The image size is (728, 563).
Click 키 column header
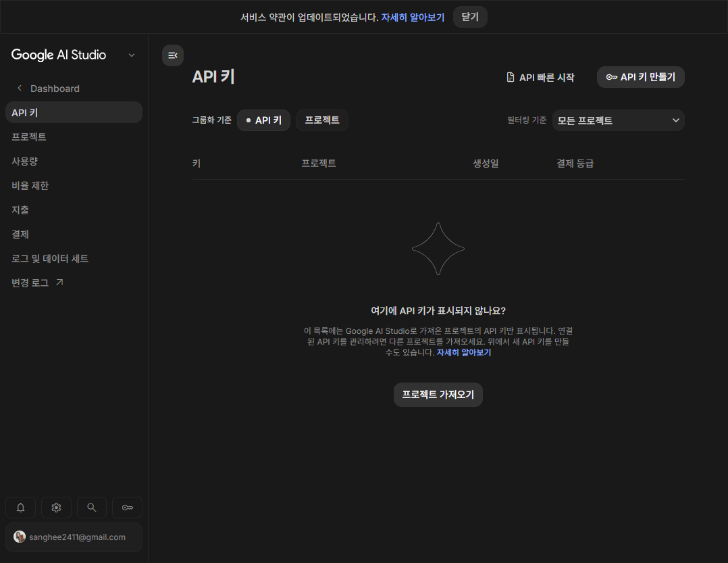pyautogui.click(x=197, y=163)
